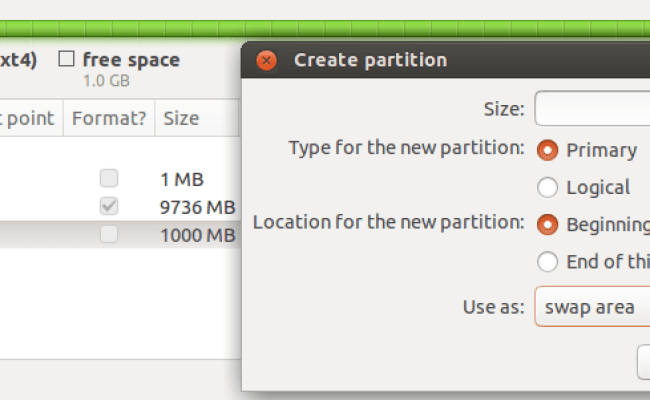
Task: Click the Size column header
Action: click(x=197, y=118)
